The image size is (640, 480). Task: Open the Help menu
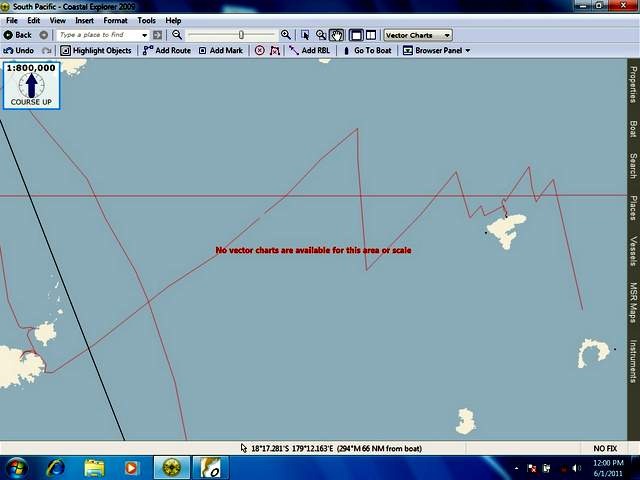pos(173,20)
